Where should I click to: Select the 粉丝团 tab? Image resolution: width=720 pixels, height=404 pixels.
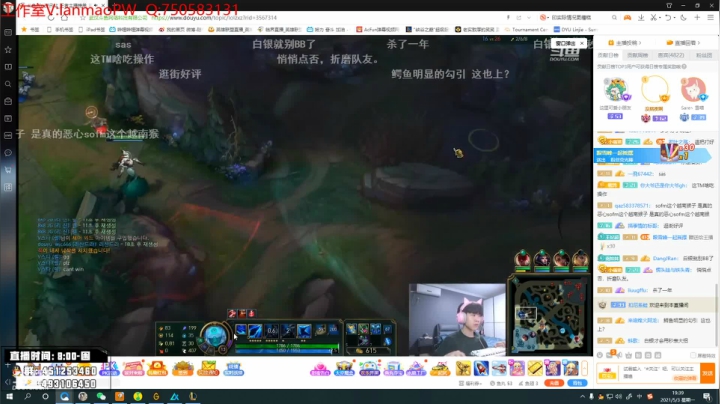(x=703, y=55)
